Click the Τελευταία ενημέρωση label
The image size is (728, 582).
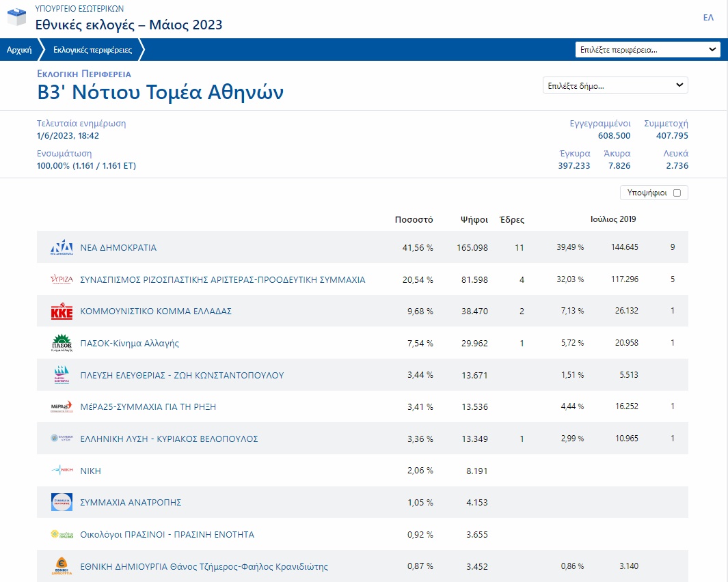(81, 124)
